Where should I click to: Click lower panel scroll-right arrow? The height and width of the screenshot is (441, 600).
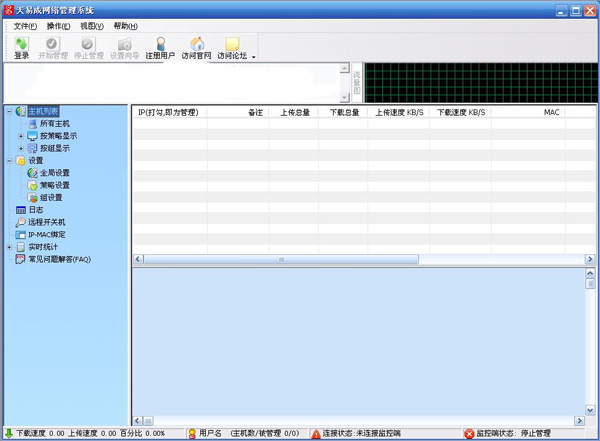tap(579, 421)
